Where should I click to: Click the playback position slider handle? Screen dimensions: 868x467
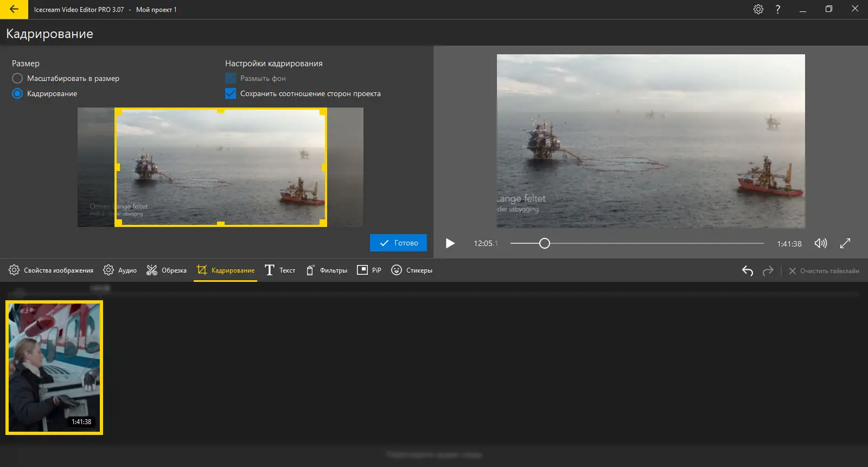[545, 243]
